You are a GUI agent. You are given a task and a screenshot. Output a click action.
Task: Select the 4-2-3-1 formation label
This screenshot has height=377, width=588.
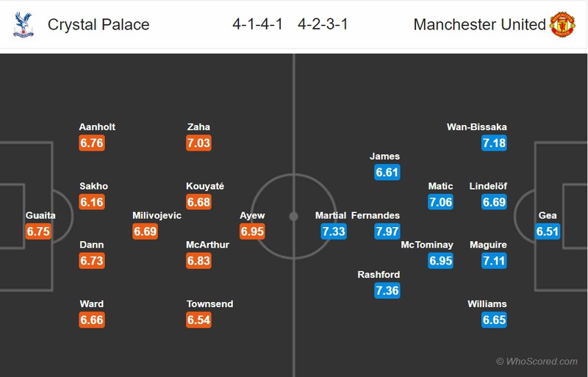323,25
